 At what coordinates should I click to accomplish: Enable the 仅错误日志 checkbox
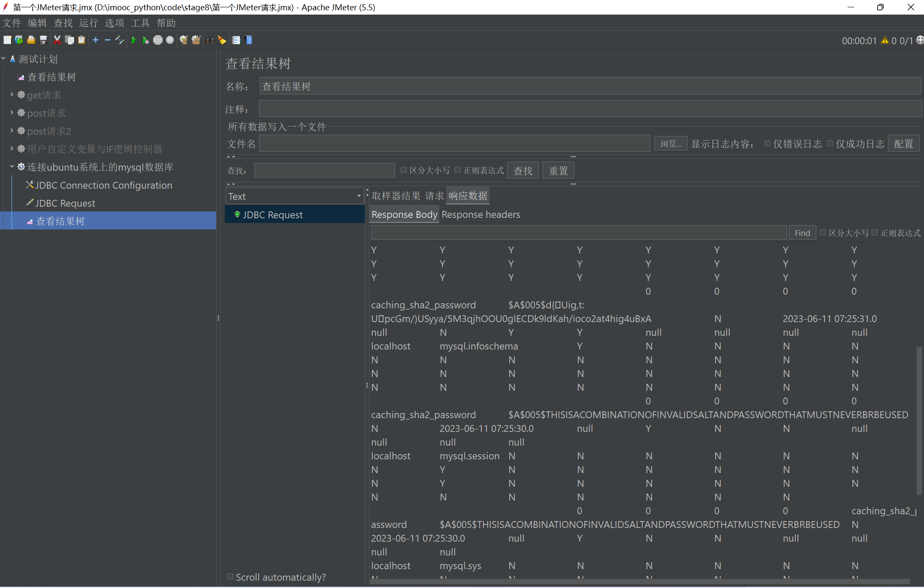pyautogui.click(x=767, y=144)
